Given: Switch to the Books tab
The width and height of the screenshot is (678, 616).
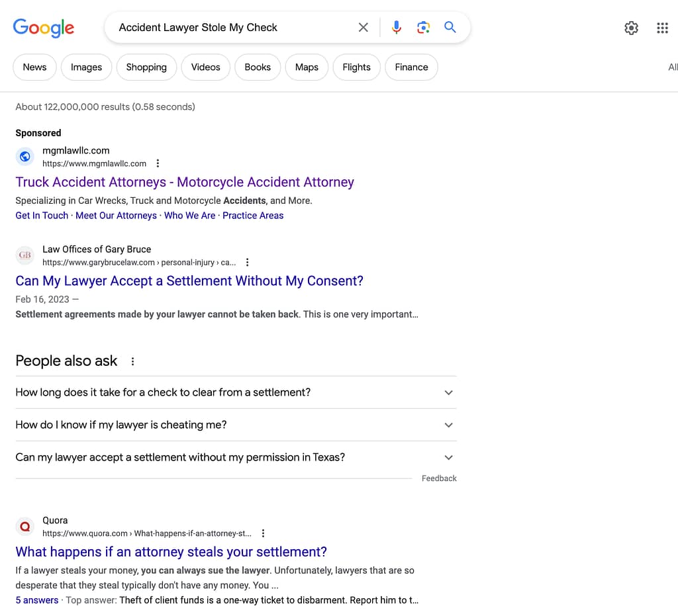Looking at the screenshot, I should click(x=258, y=67).
